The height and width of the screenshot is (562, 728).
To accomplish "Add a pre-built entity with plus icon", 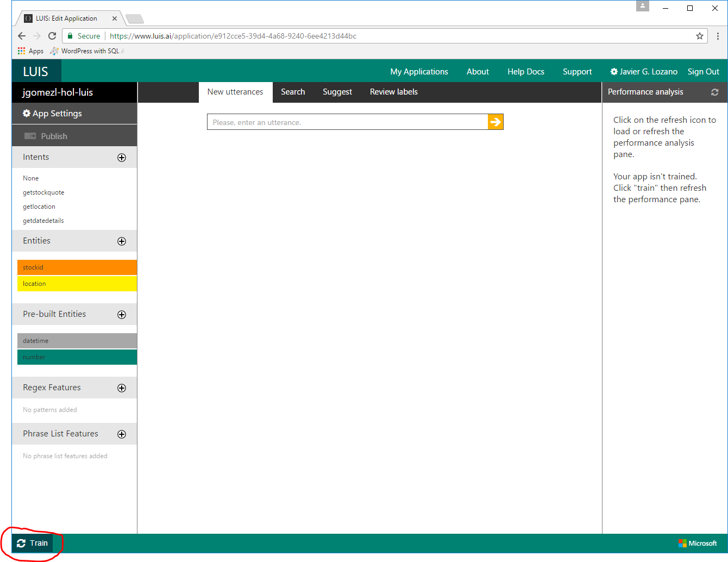I will pyautogui.click(x=122, y=315).
